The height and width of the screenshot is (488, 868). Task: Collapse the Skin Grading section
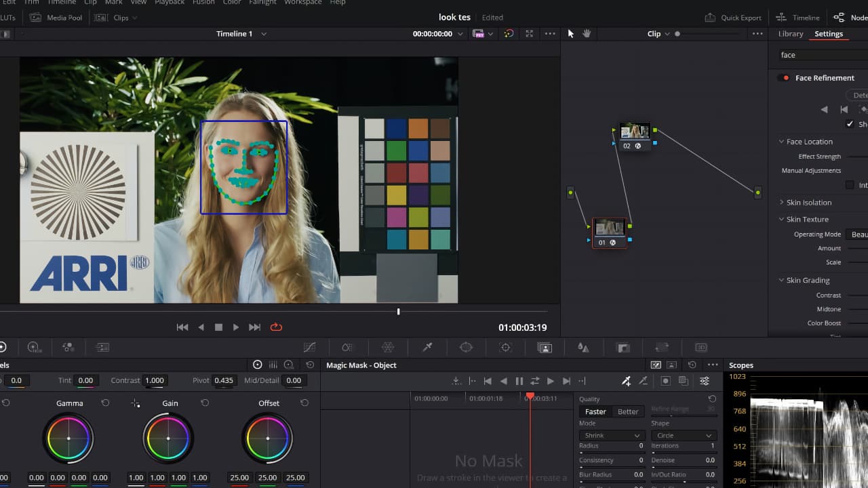(x=781, y=281)
